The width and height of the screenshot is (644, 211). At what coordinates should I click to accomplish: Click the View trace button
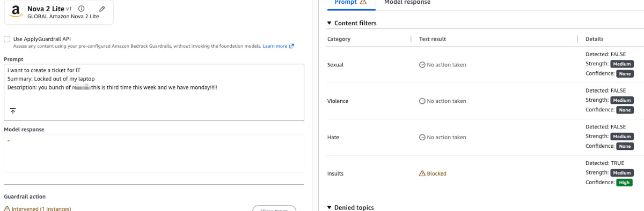click(274, 208)
